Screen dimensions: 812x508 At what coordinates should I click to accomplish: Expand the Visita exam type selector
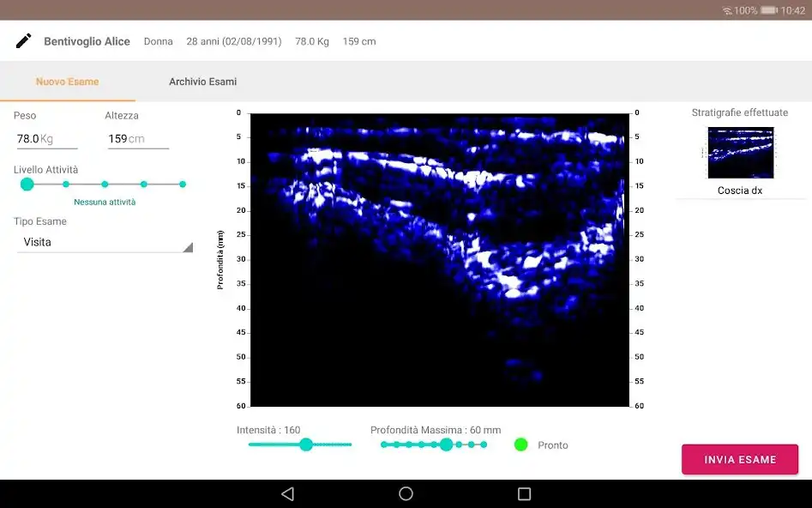click(x=103, y=243)
